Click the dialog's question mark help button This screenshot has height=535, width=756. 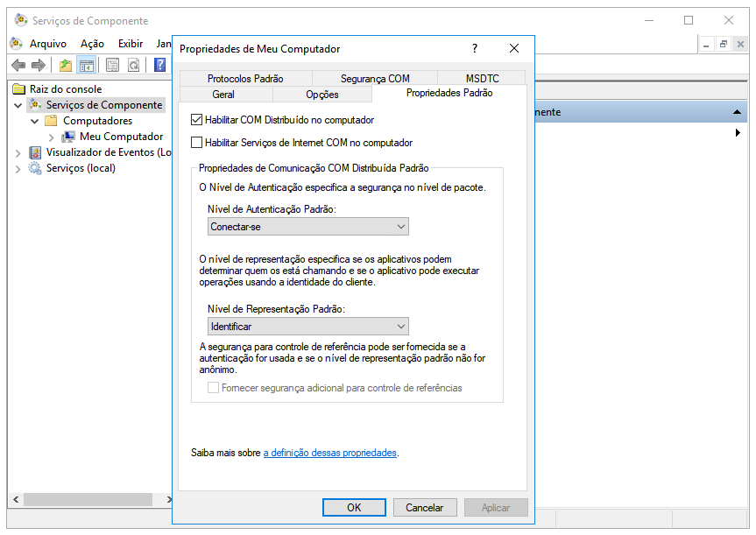point(475,49)
